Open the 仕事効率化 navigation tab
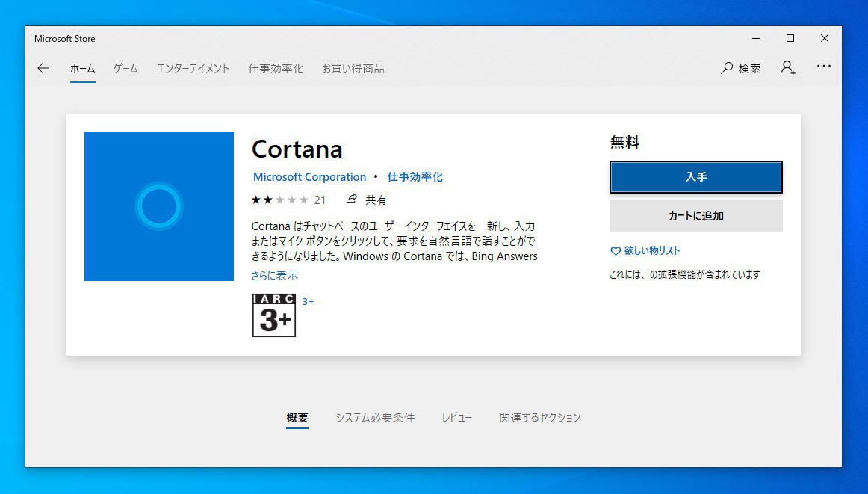This screenshot has height=494, width=868. click(x=276, y=69)
